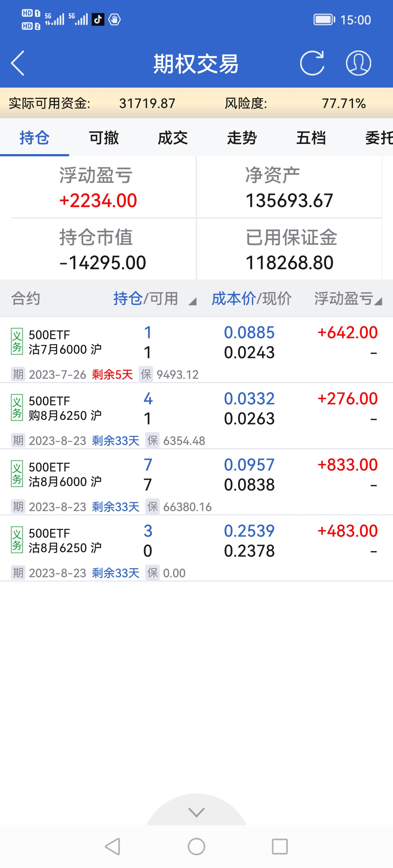Switch to the 可撤 tab
The image size is (393, 868).
104,138
